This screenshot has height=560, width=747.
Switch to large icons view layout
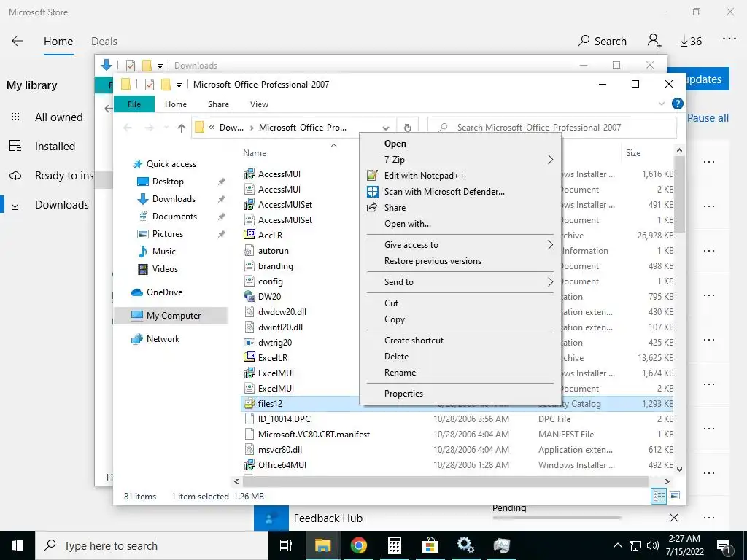click(675, 496)
